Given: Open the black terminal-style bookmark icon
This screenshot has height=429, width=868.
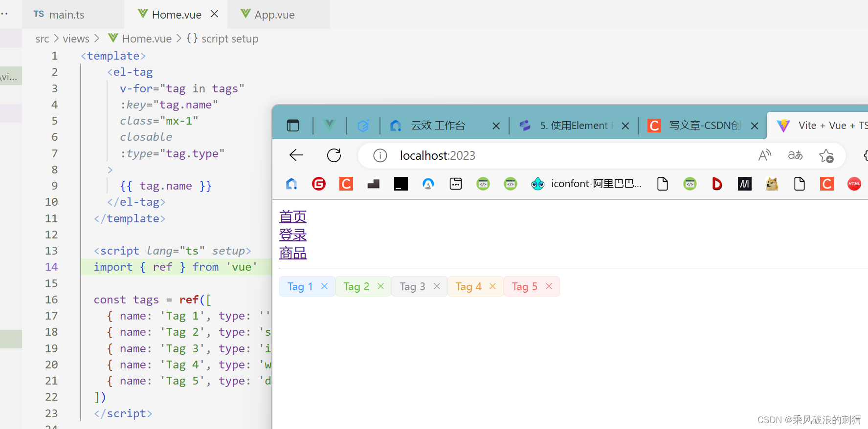Looking at the screenshot, I should pyautogui.click(x=401, y=184).
